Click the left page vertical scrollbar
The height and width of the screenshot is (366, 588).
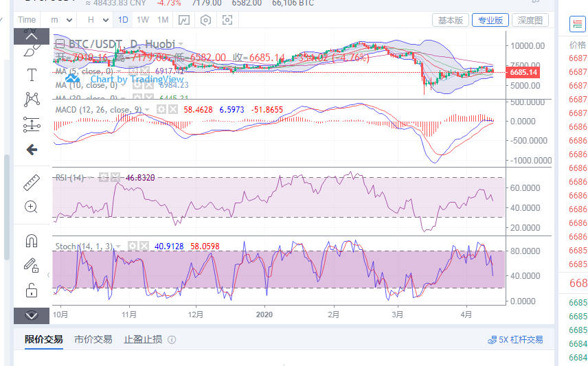(6, 207)
